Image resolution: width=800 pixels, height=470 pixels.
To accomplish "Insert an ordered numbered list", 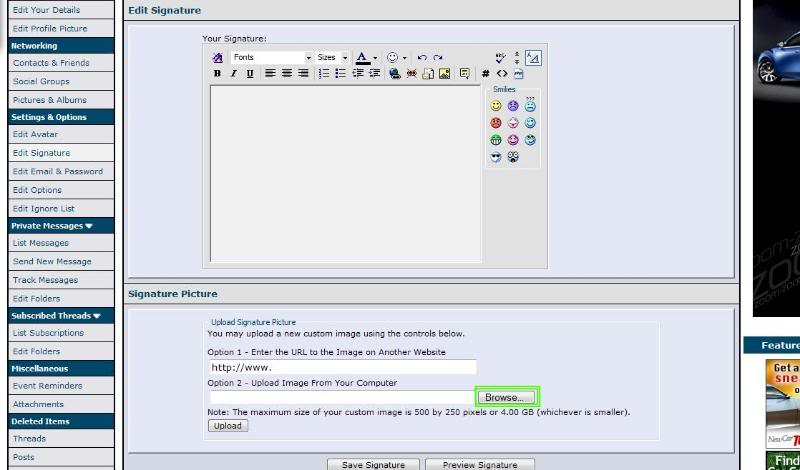I will coord(324,74).
